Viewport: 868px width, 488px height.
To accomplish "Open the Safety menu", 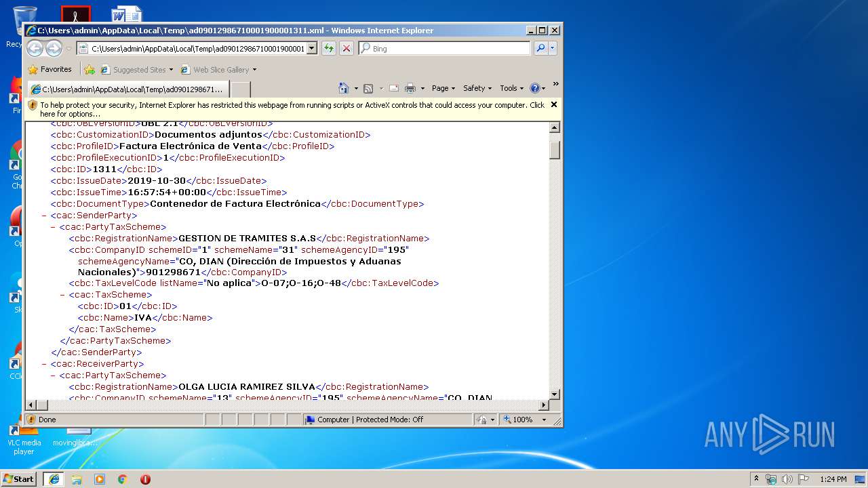I will 477,88.
